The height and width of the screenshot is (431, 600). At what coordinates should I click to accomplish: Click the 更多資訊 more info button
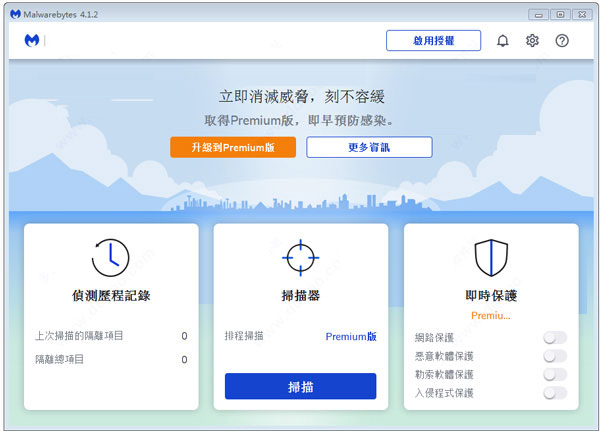369,147
